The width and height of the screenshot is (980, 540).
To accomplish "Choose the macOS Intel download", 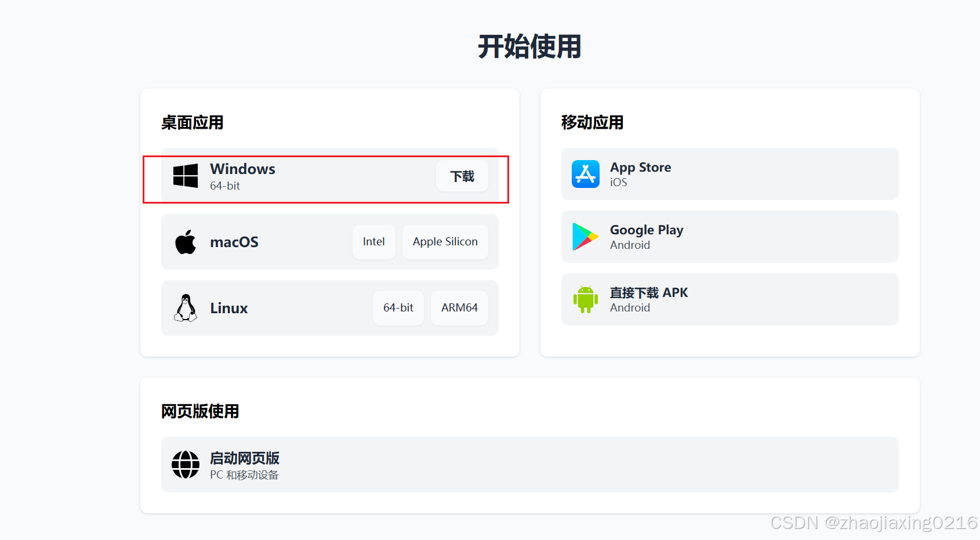I will click(374, 242).
